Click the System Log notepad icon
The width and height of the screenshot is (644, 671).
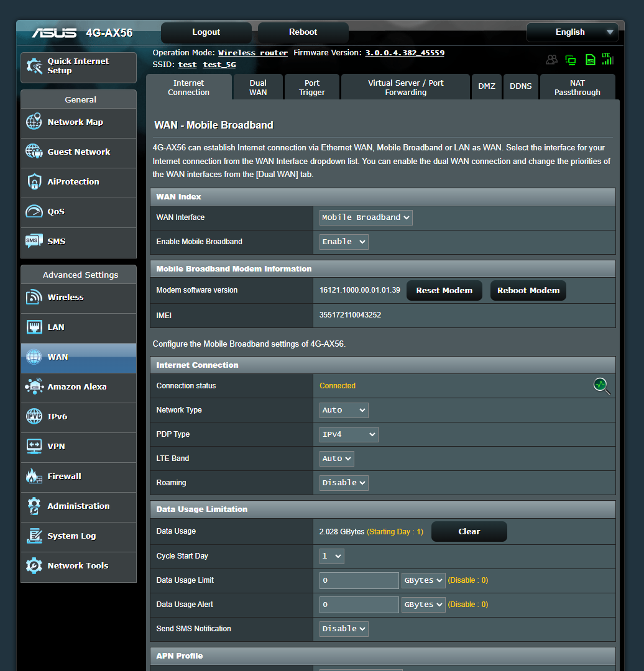click(34, 536)
